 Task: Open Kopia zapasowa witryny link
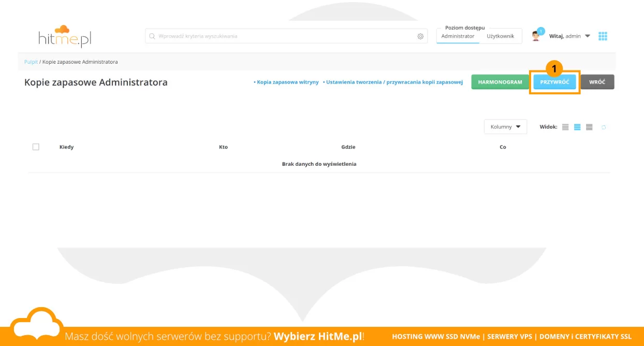(286, 82)
